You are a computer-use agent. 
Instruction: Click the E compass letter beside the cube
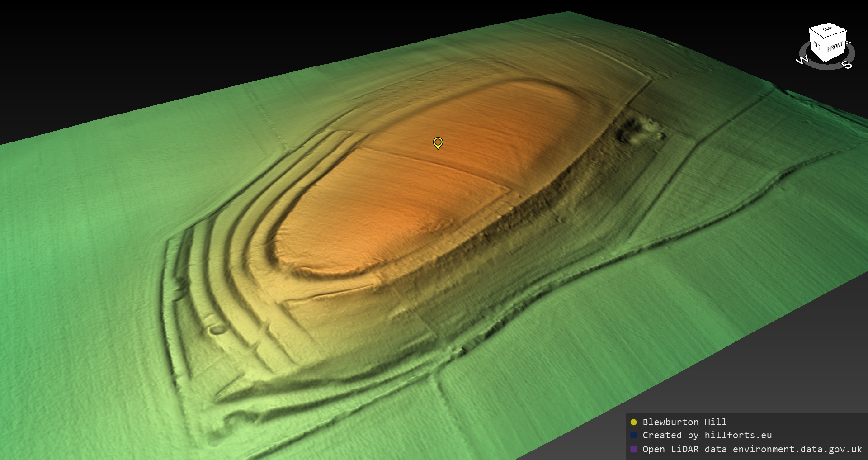coord(848,43)
